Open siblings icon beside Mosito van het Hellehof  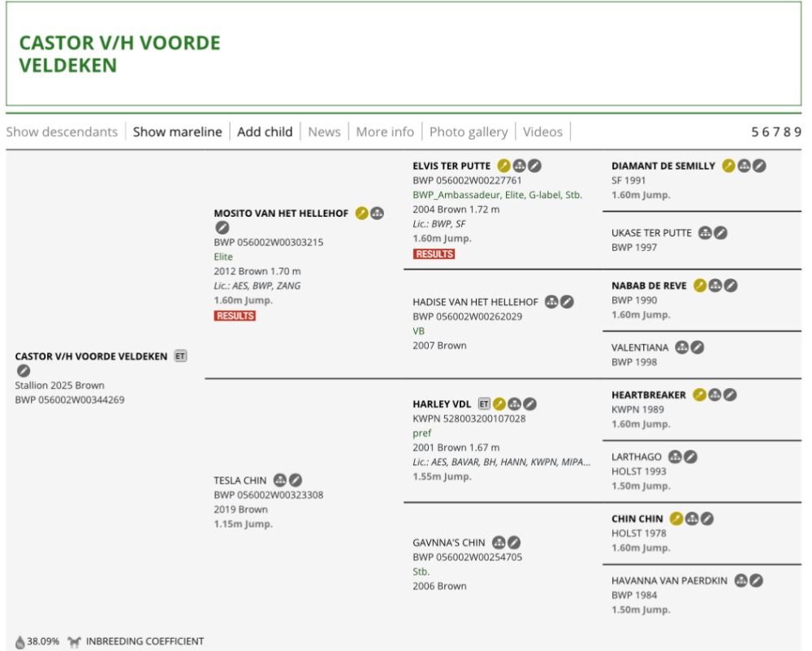[378, 213]
